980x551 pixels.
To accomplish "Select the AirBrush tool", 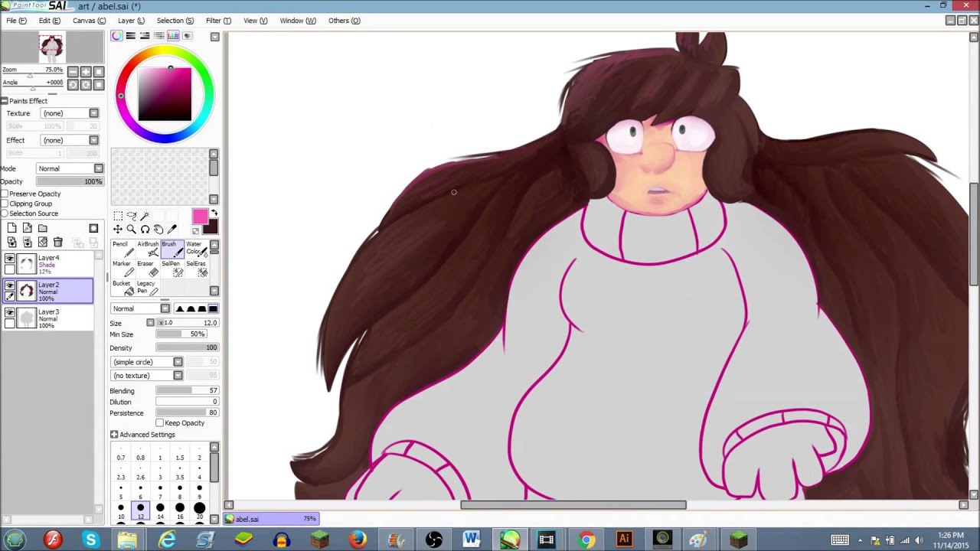I will tap(148, 249).
